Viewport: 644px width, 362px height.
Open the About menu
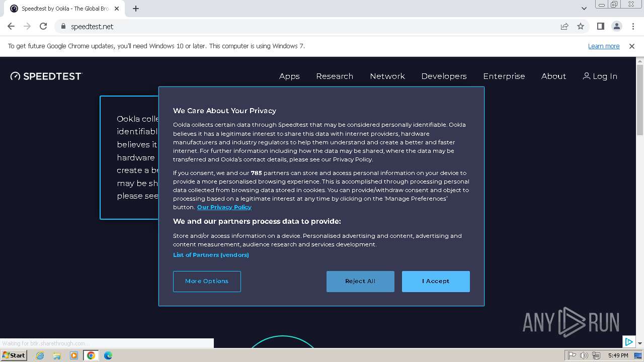coord(553,76)
